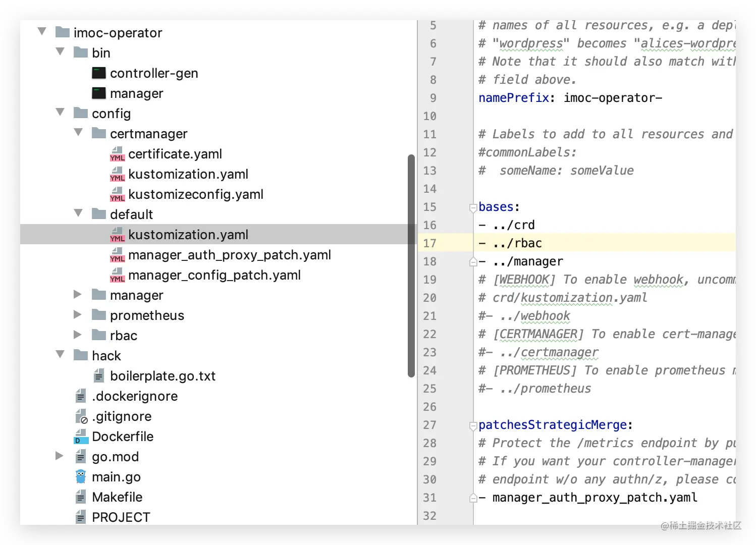756x545 pixels.
Task: Click the certificate.yaml YML file icon
Action: 117,154
